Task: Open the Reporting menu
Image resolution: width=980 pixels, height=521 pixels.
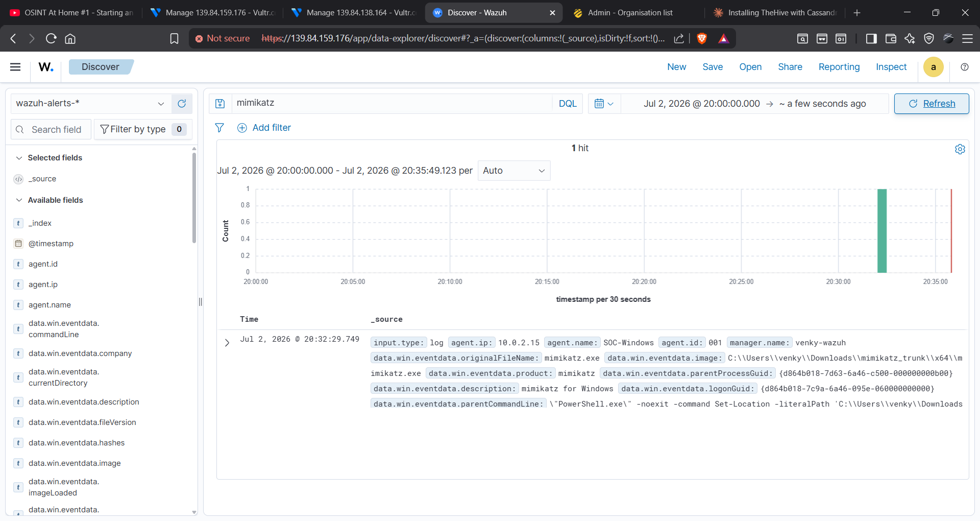Action: click(x=839, y=67)
